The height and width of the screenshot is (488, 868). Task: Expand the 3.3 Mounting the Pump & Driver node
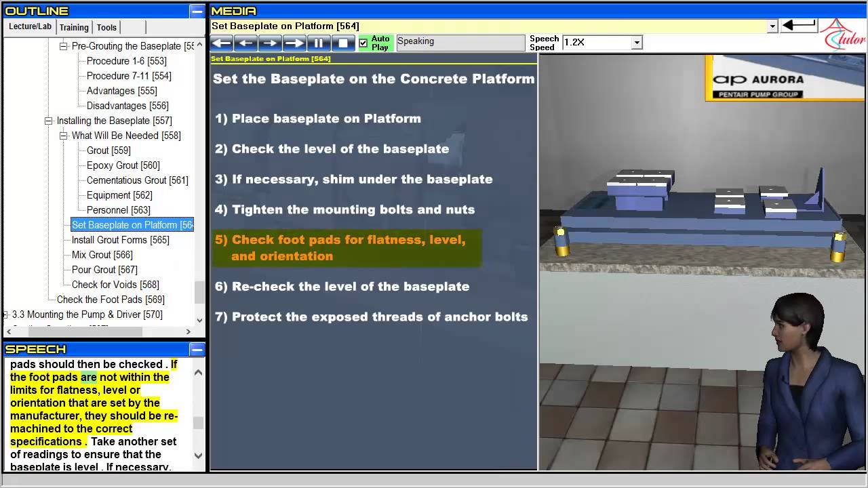(5, 314)
